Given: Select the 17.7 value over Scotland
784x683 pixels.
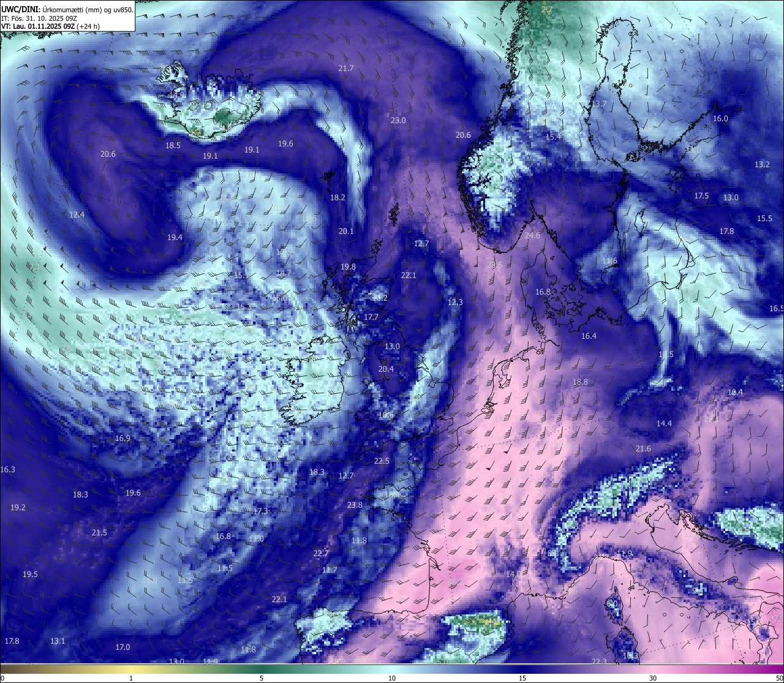Looking at the screenshot, I should pos(371,317).
